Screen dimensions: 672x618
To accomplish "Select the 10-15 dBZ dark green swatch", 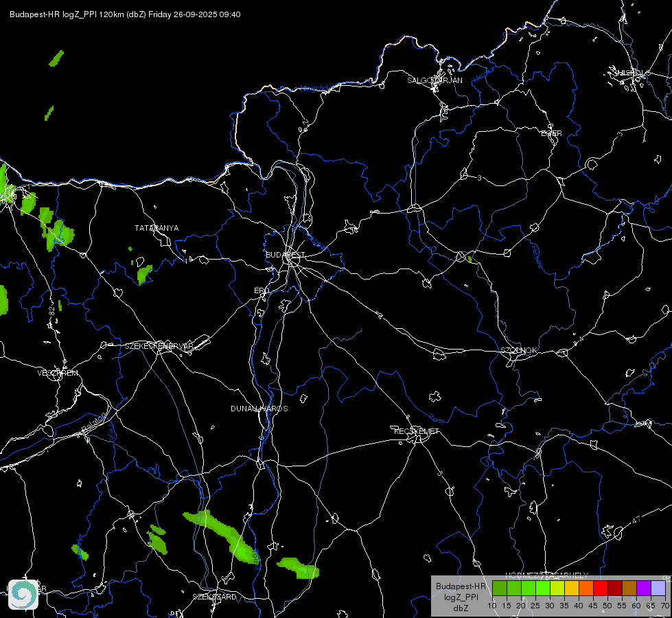I will (x=499, y=588).
